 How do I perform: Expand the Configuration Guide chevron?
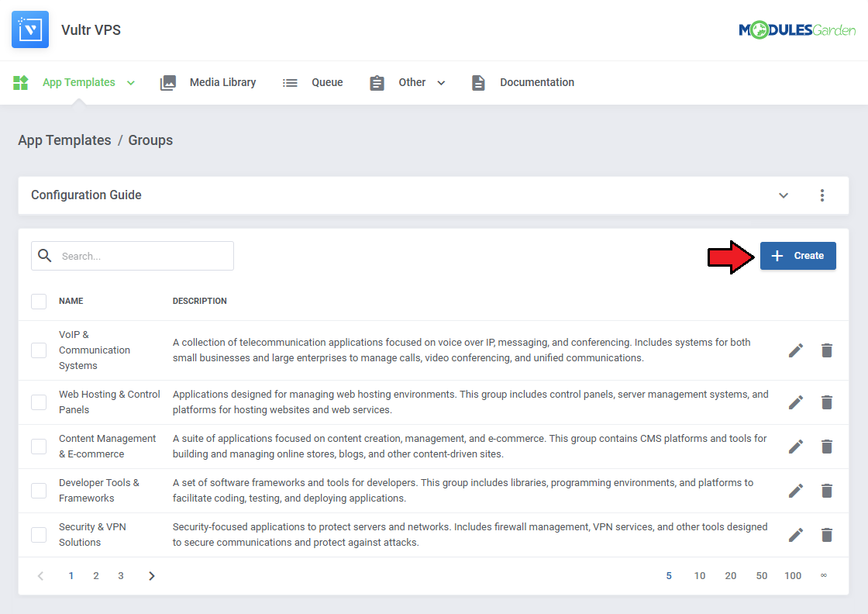click(x=784, y=195)
